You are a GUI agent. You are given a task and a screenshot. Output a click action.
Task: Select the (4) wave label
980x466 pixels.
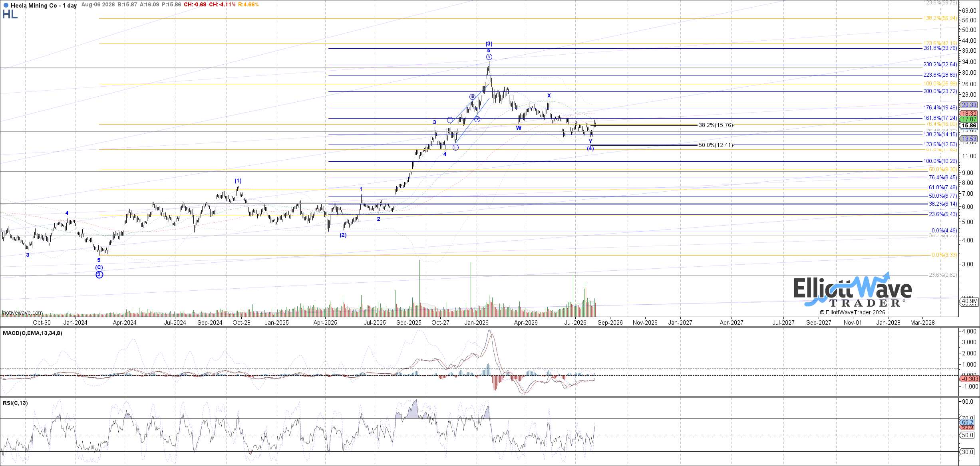[590, 149]
